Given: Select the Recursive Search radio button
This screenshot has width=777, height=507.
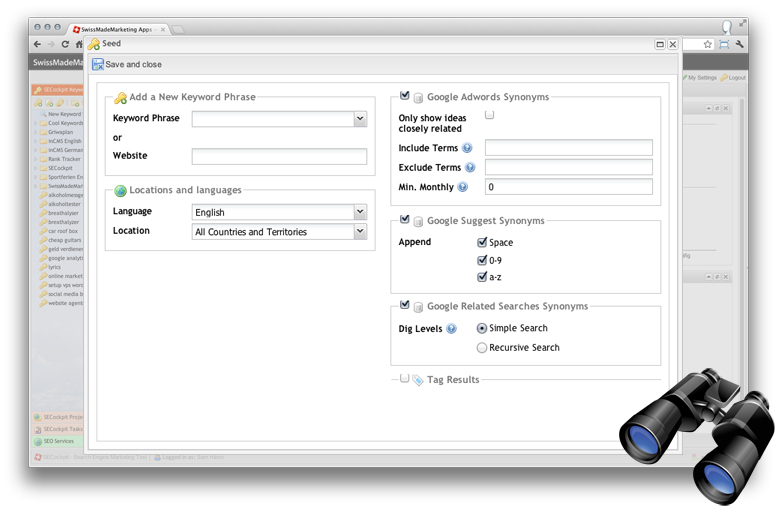Looking at the screenshot, I should (x=482, y=348).
